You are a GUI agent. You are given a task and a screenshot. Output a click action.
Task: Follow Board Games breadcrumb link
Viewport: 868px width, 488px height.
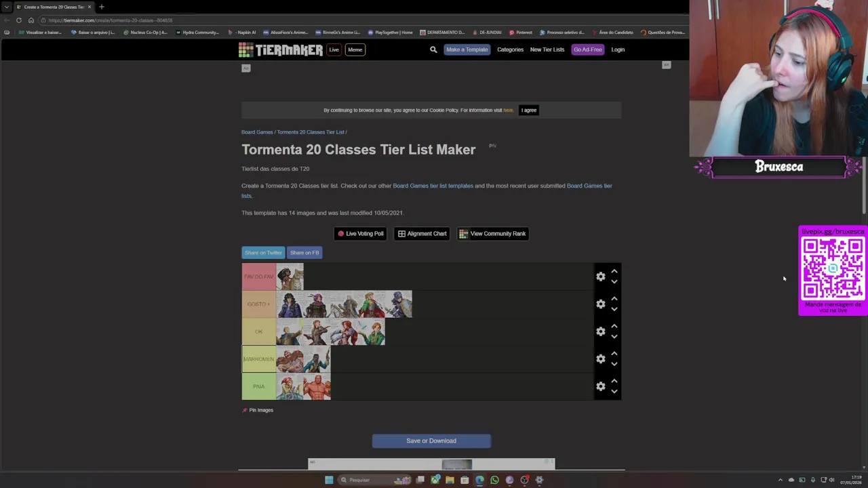click(257, 132)
